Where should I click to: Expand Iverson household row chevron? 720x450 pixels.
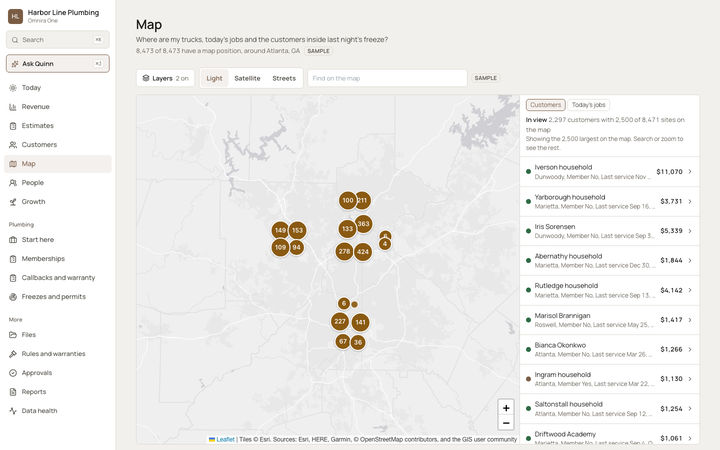(x=690, y=172)
